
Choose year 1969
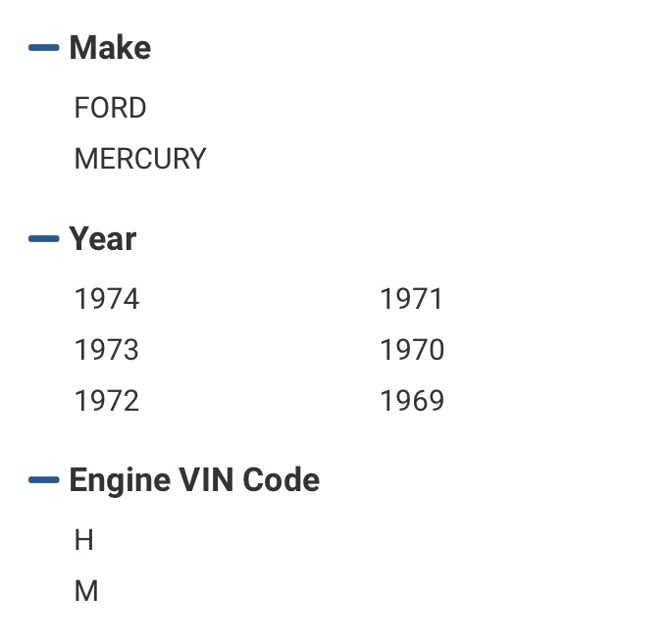tap(412, 401)
